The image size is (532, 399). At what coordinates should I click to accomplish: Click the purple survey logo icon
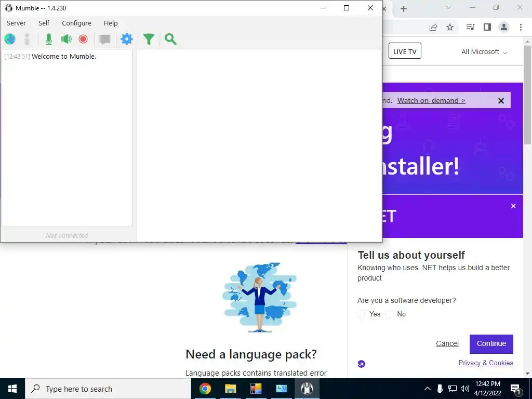(362, 364)
